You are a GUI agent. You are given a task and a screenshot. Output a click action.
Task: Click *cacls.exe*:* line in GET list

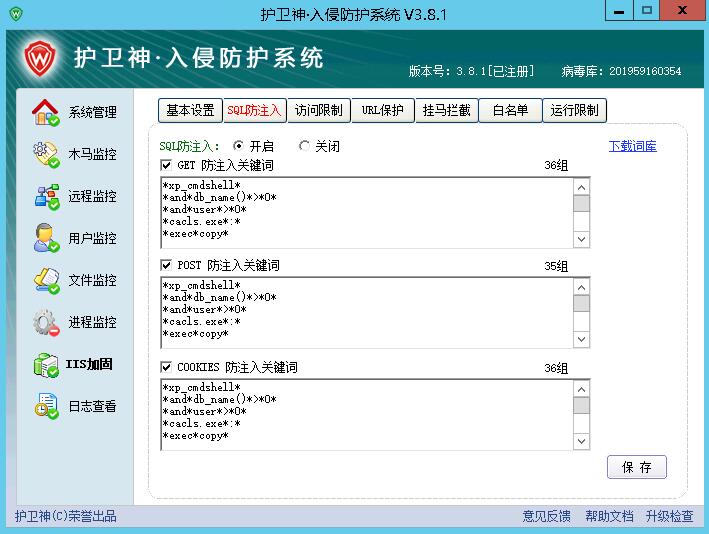[x=202, y=222]
